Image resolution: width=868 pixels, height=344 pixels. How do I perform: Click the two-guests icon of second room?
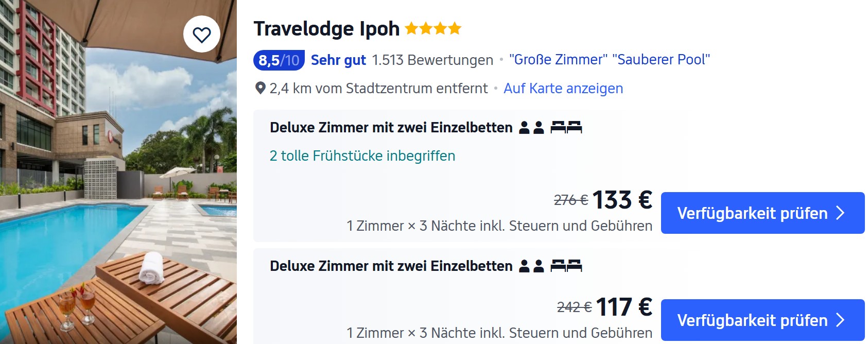tap(532, 266)
